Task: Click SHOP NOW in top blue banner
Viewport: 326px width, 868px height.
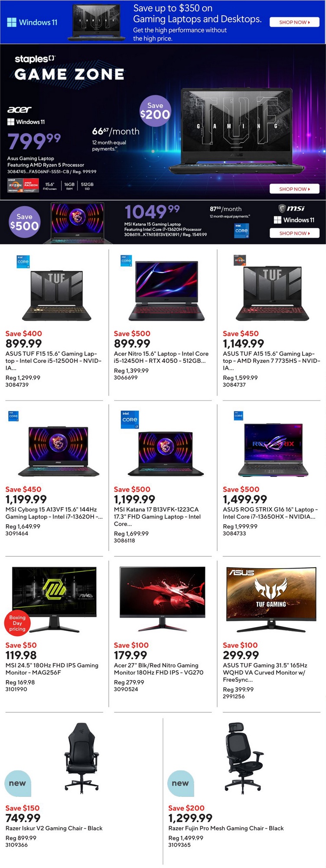Action: pyautogui.click(x=294, y=22)
